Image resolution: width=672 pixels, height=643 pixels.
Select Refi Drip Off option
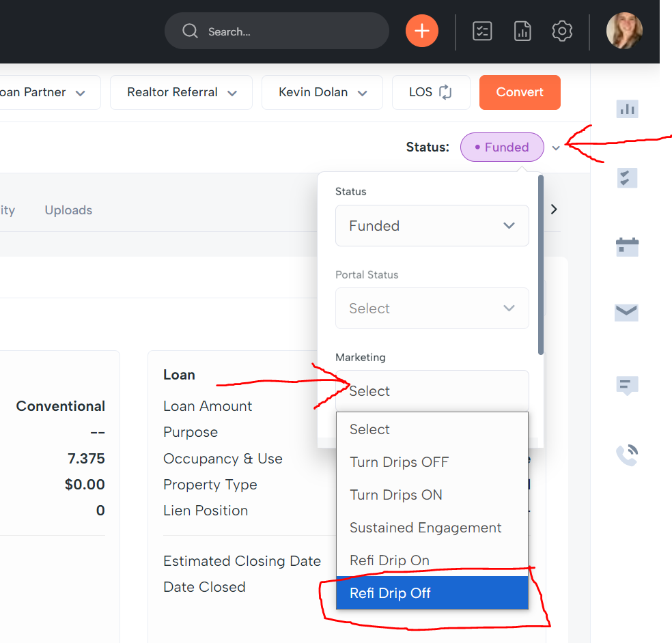432,593
